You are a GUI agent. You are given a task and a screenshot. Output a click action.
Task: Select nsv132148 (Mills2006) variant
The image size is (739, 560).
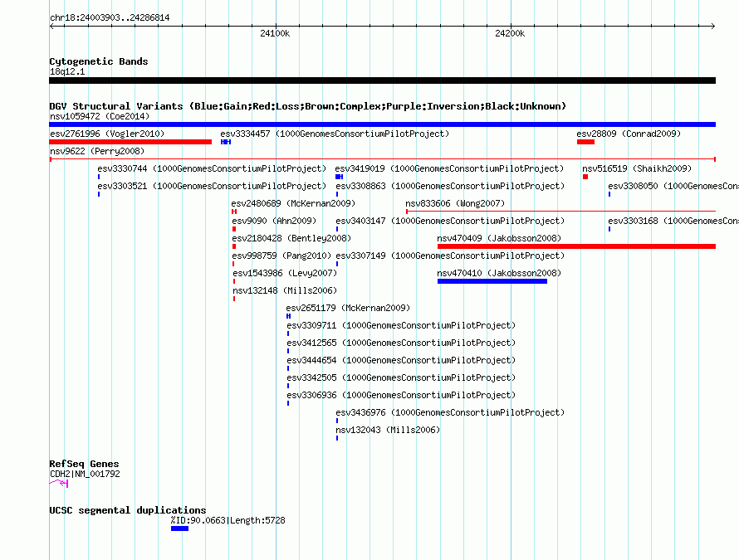[x=285, y=290]
